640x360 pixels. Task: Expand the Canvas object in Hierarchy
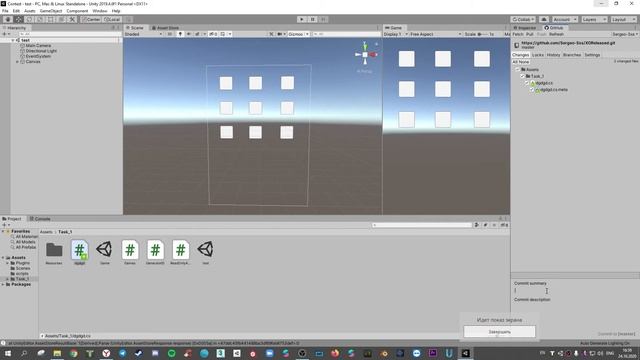[x=18, y=62]
